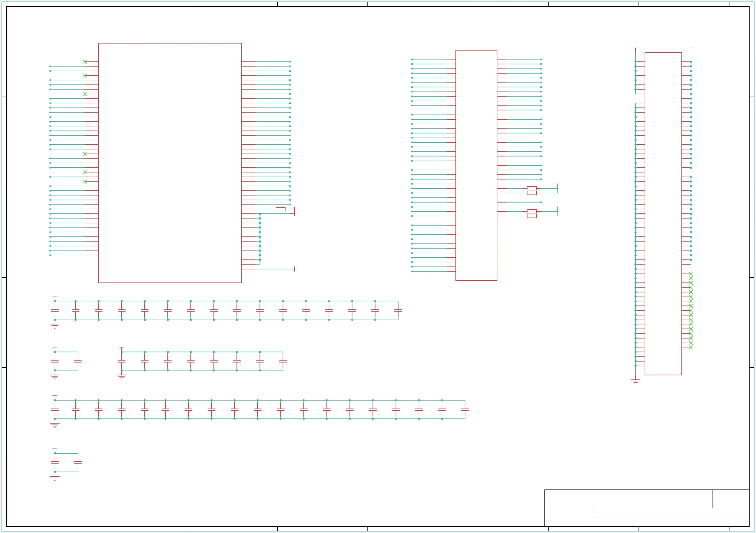Select last capacitor in the longest capacitor row
This screenshot has height=533, width=756.
465,410
